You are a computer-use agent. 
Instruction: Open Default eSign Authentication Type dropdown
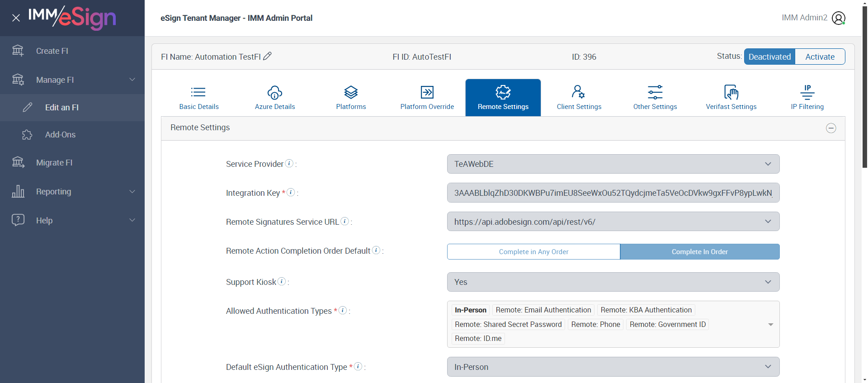click(x=613, y=367)
